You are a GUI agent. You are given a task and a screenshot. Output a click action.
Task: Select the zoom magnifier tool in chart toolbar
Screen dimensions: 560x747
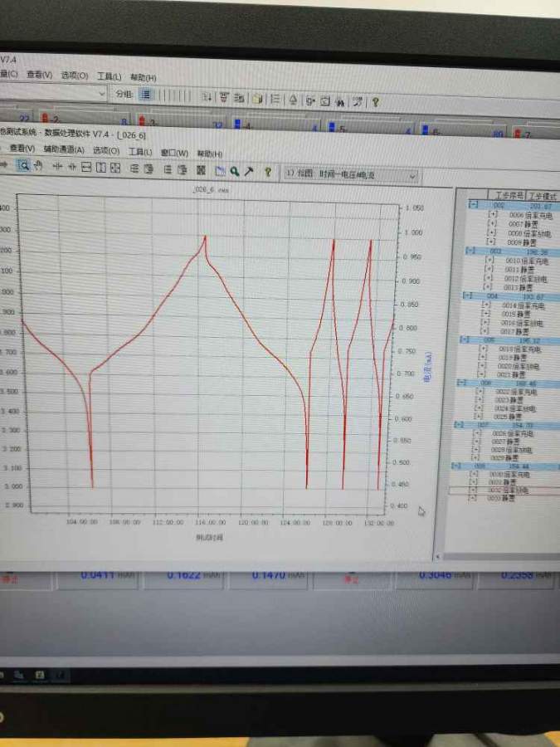click(x=24, y=167)
